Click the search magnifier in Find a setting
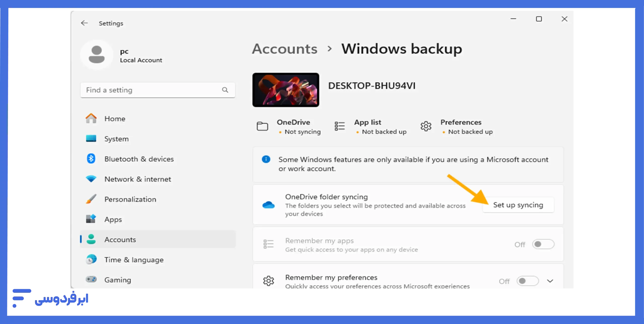This screenshot has height=324, width=644. 225,90
